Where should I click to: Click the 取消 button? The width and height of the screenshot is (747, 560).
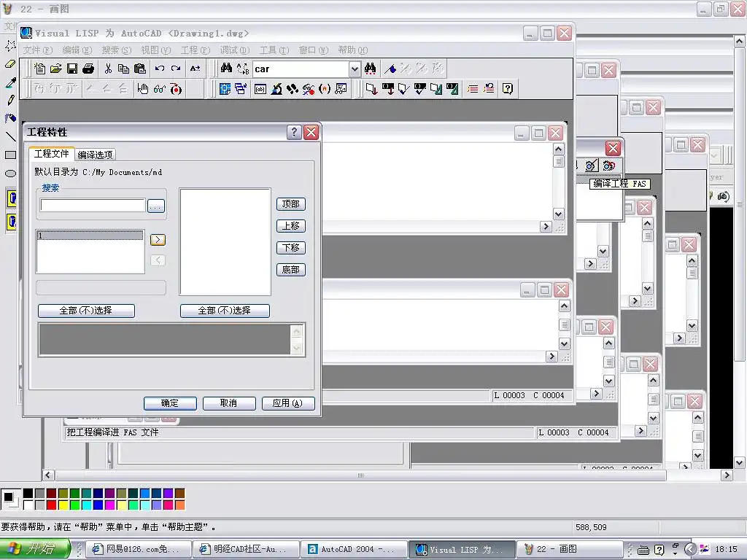pos(229,403)
